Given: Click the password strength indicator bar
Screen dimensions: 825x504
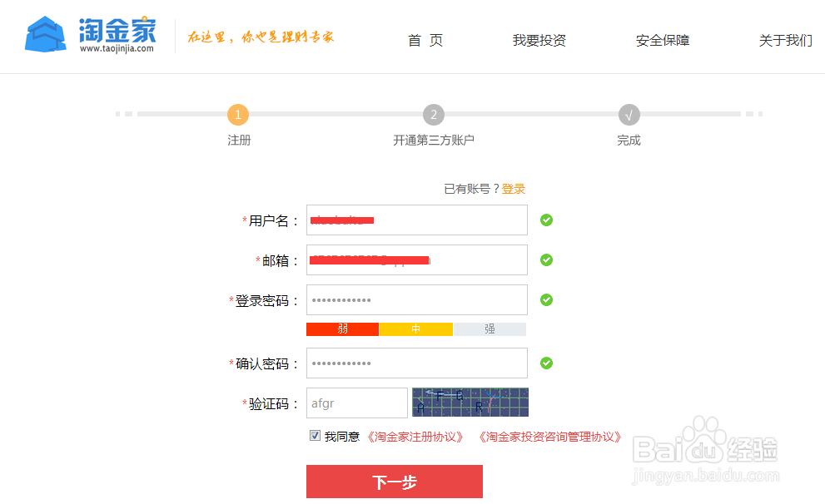Looking at the screenshot, I should click(x=416, y=329).
